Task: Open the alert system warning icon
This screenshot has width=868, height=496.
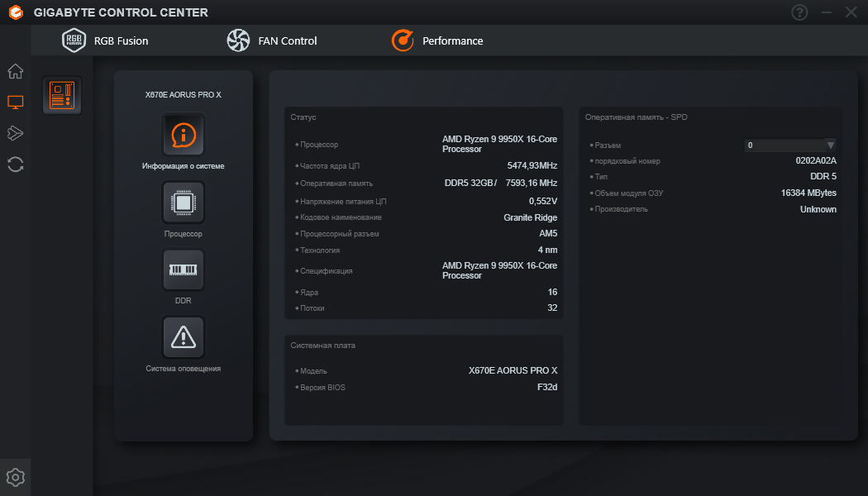Action: (x=184, y=337)
